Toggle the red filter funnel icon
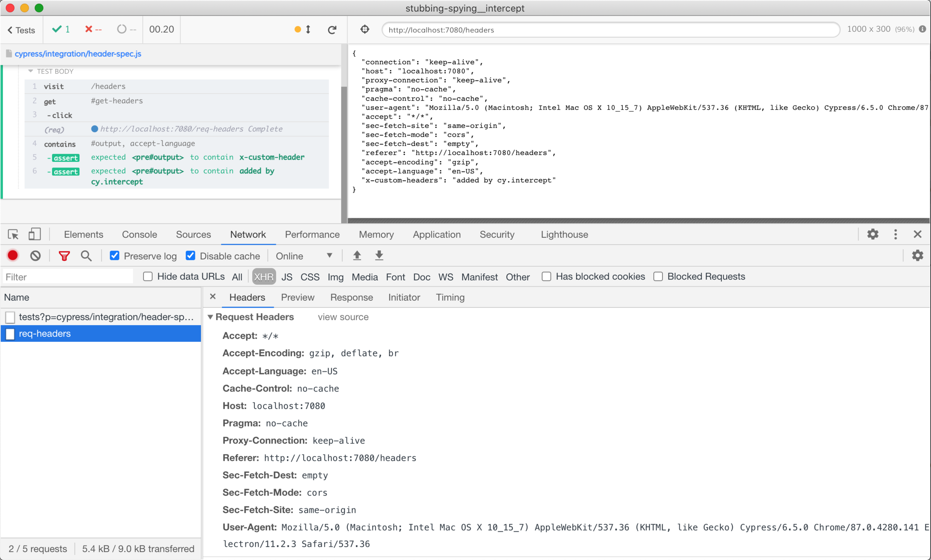This screenshot has height=560, width=931. tap(64, 256)
